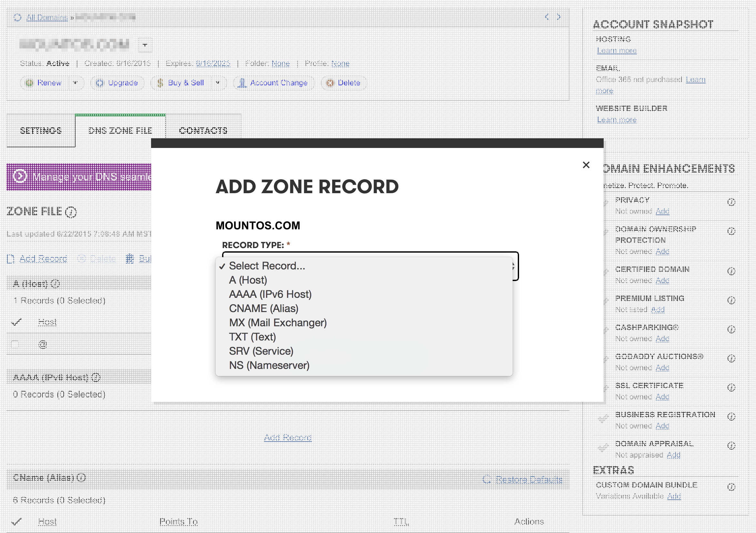The height and width of the screenshot is (533, 756).
Task: Choose the Select Record... placeholder option
Action: tap(363, 266)
